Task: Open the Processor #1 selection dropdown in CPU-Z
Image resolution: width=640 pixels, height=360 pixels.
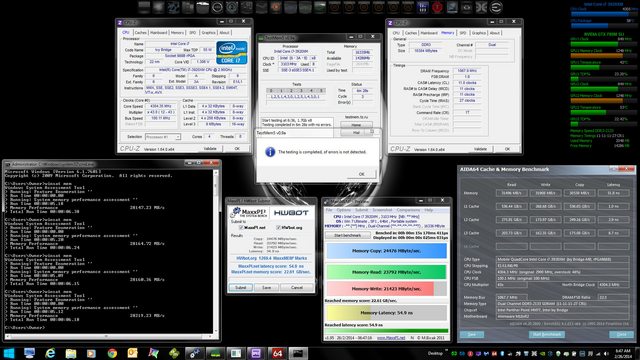Action: point(163,137)
